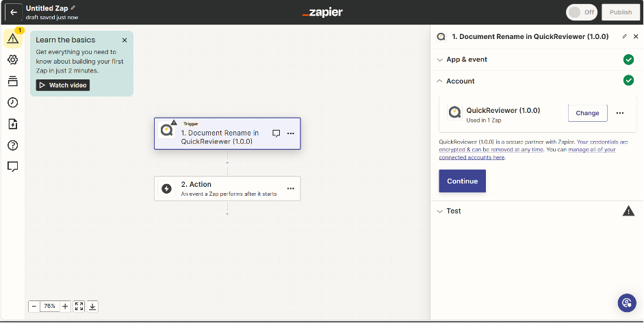Click the fit-to-view icon in zoom controls
Screen dimensions: 644x323
point(79,307)
